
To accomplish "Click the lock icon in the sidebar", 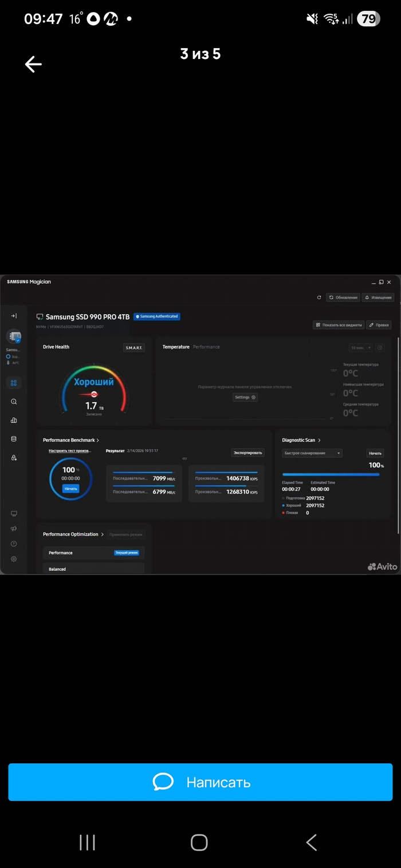I will [x=14, y=458].
